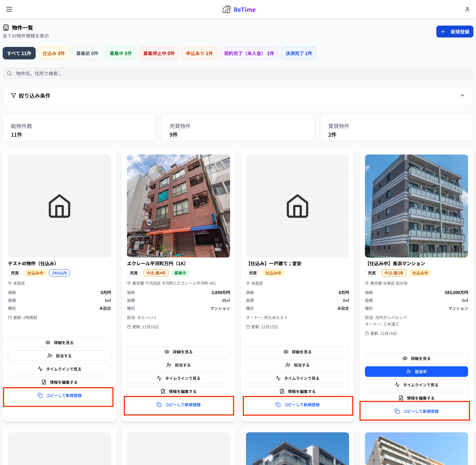Click edit icon on 一戸建て；堂安 card
This screenshot has height=465, width=476.
click(x=282, y=391)
